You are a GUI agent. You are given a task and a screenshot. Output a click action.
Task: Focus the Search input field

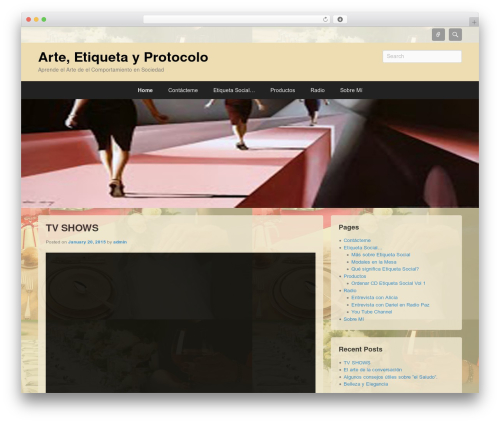pos(422,56)
